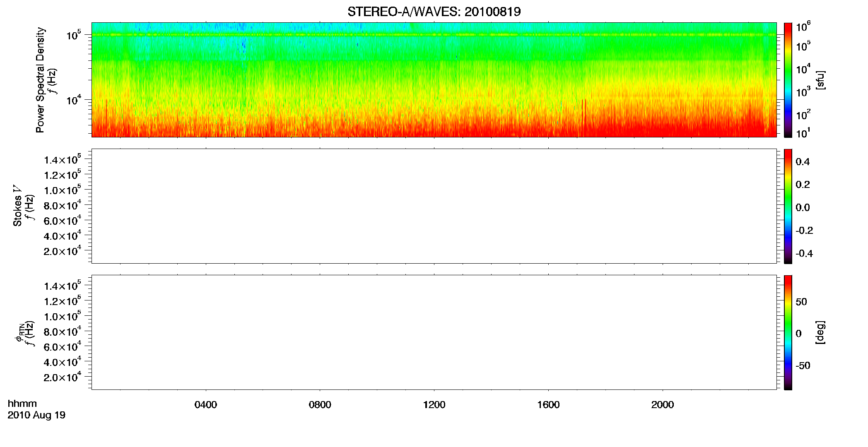
Task: Click the 10^6 tick on the sfu color bar
Action: tap(803, 27)
